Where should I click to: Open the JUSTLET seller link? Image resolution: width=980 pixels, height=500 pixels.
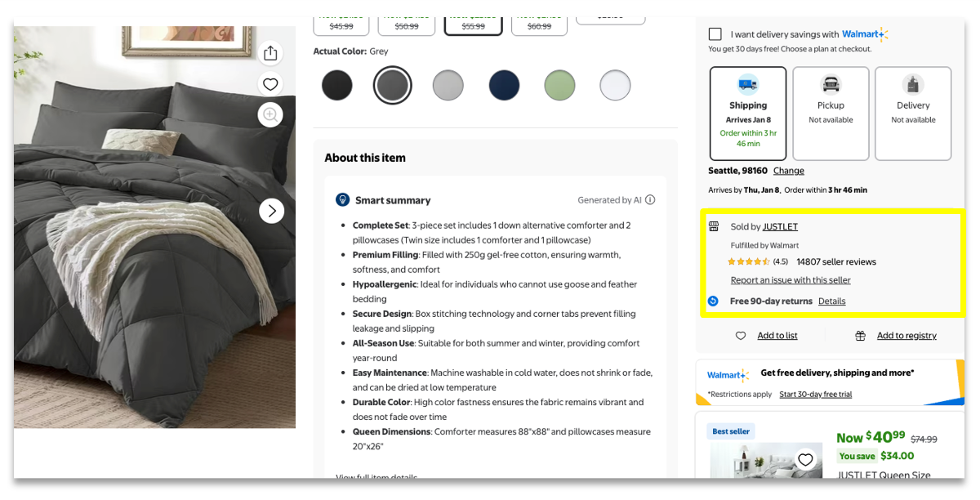(780, 227)
